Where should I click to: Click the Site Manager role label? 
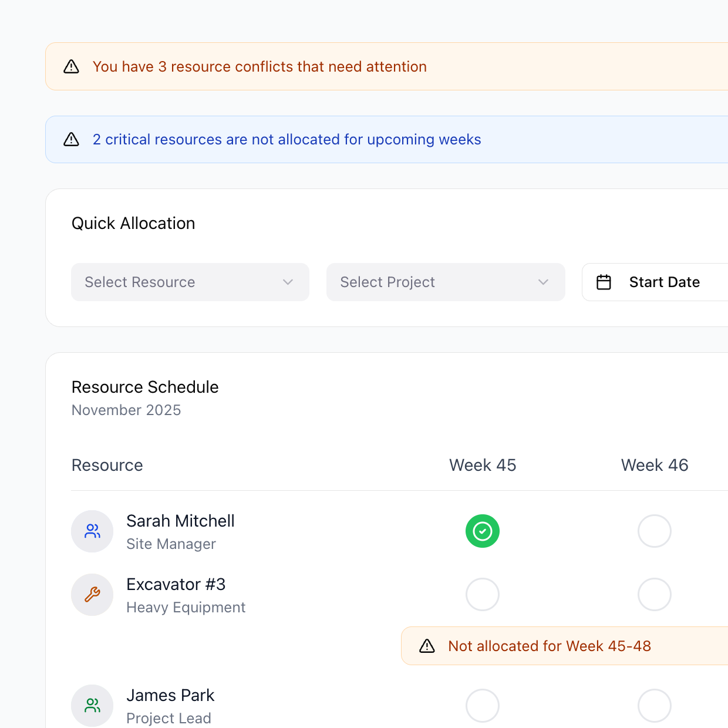171,544
